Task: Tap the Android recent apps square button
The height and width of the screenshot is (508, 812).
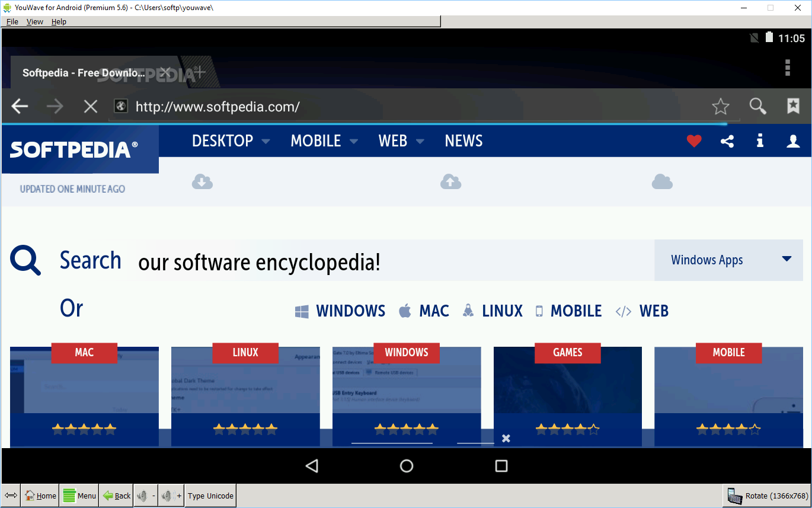Action: (501, 466)
